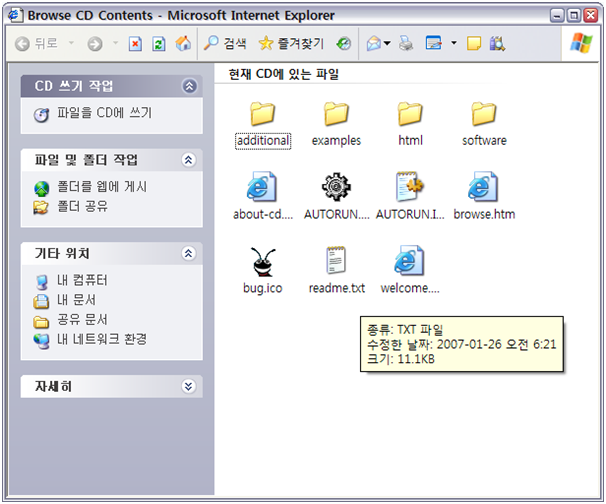The height and width of the screenshot is (504, 606).
Task: Select the additional folder icon
Action: click(262, 114)
